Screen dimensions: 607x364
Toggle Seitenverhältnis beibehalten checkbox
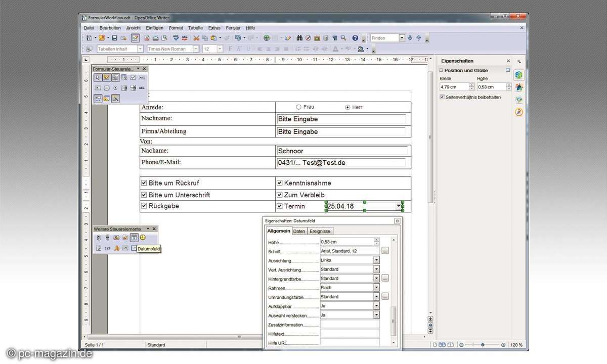point(442,97)
